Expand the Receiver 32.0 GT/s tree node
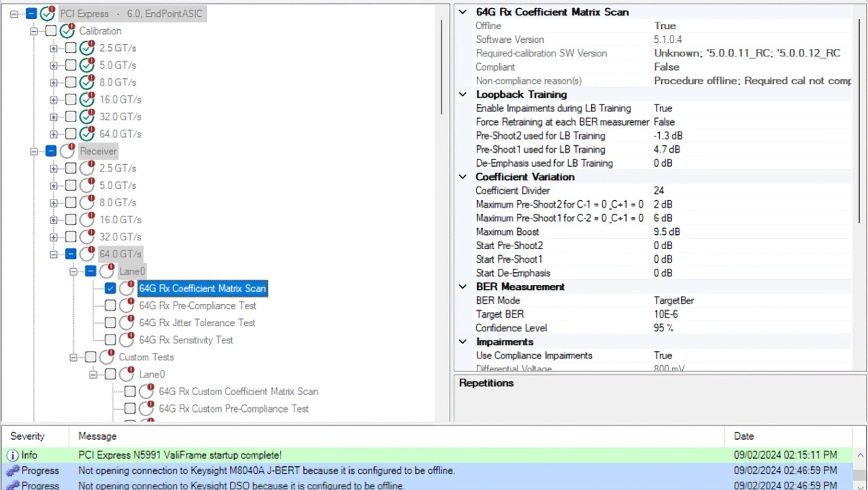Screen dimensions: 868x490 [x=54, y=238]
